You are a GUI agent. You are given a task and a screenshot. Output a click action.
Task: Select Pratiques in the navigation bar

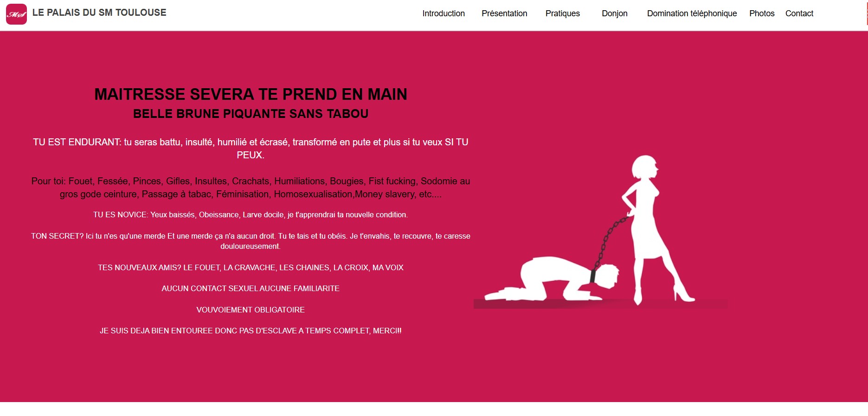click(x=562, y=13)
